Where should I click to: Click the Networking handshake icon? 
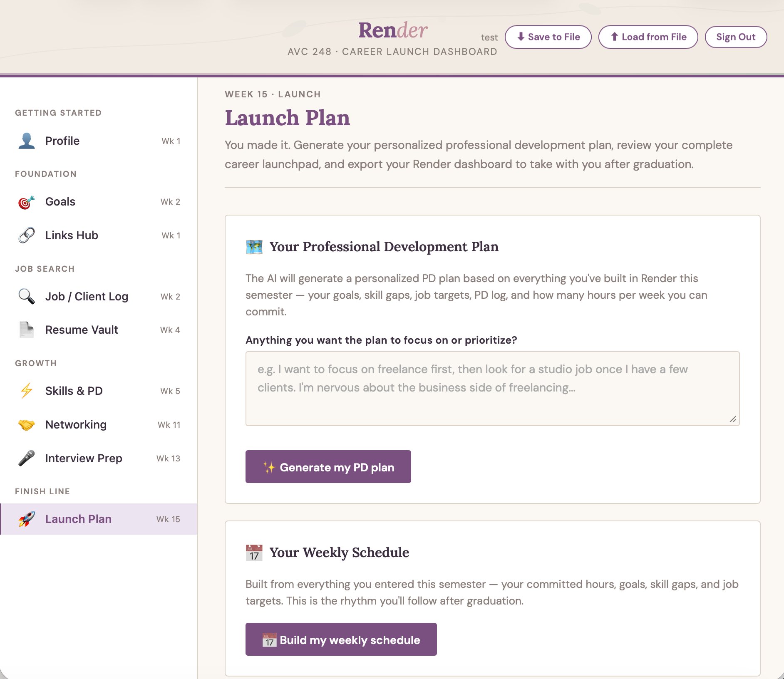pyautogui.click(x=27, y=424)
